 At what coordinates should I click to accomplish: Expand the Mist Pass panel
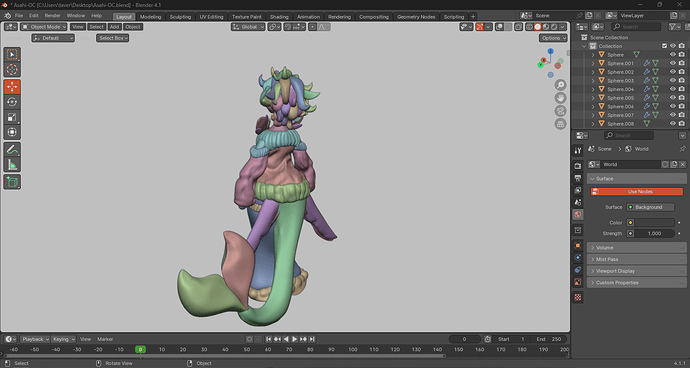point(636,259)
